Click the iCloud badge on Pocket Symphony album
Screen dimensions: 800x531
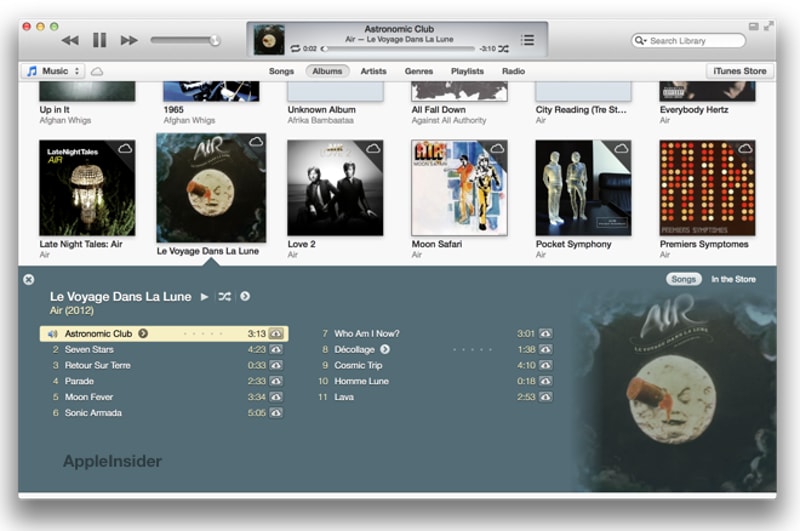(x=621, y=148)
